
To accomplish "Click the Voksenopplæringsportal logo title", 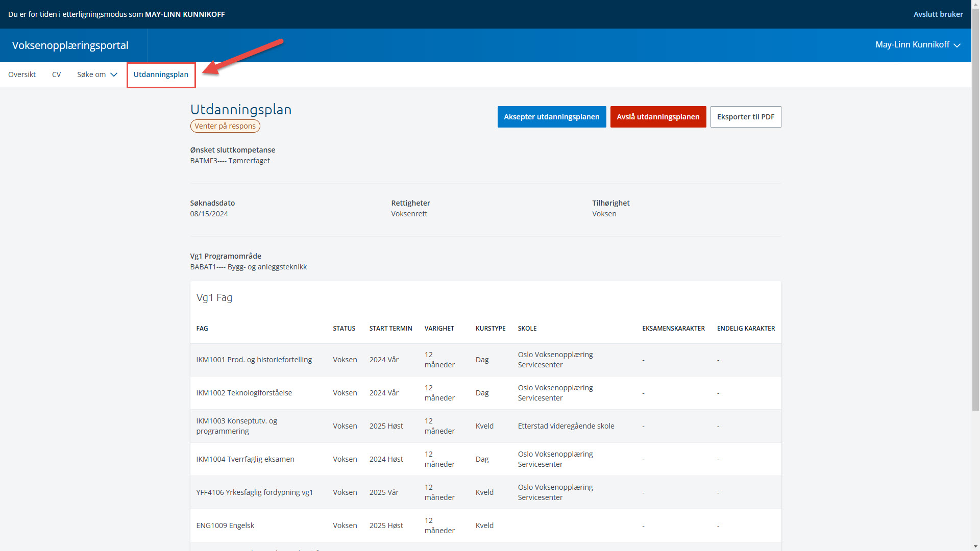I will point(70,45).
